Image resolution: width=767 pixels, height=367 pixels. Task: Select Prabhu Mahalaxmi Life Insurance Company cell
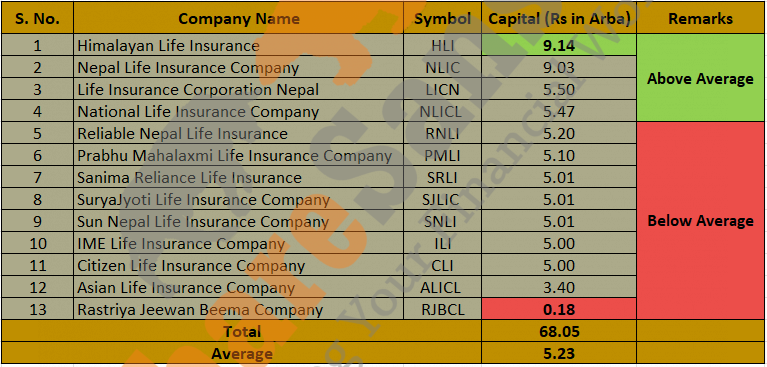(x=239, y=156)
